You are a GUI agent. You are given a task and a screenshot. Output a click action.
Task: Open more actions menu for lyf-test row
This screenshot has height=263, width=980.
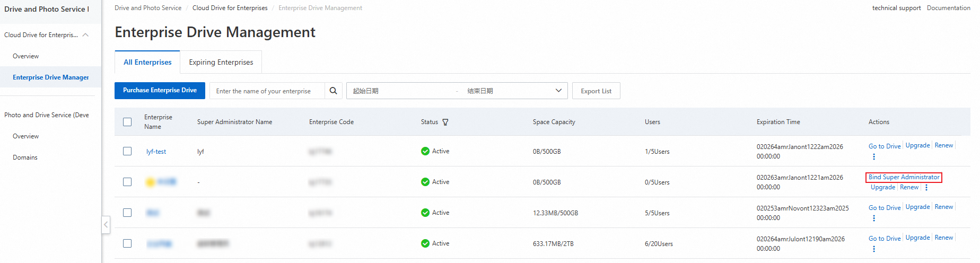point(874,156)
